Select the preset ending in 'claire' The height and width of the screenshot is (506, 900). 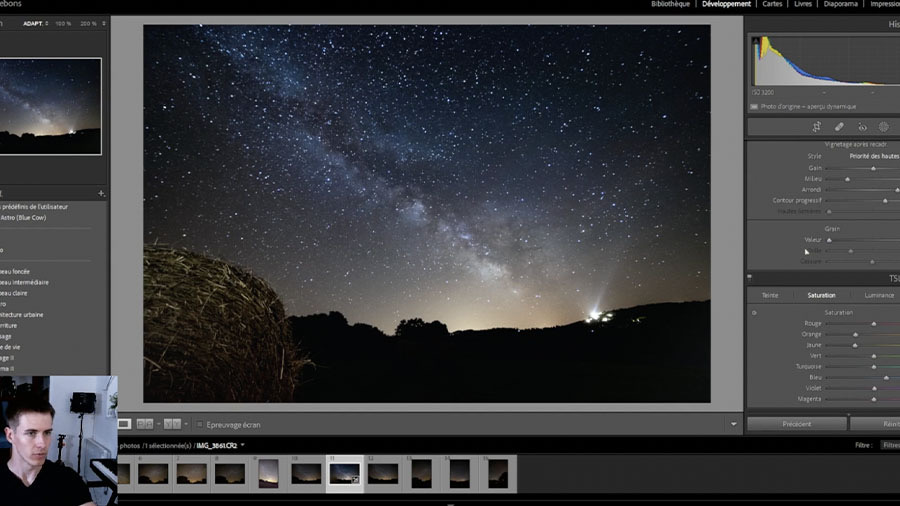(x=14, y=293)
